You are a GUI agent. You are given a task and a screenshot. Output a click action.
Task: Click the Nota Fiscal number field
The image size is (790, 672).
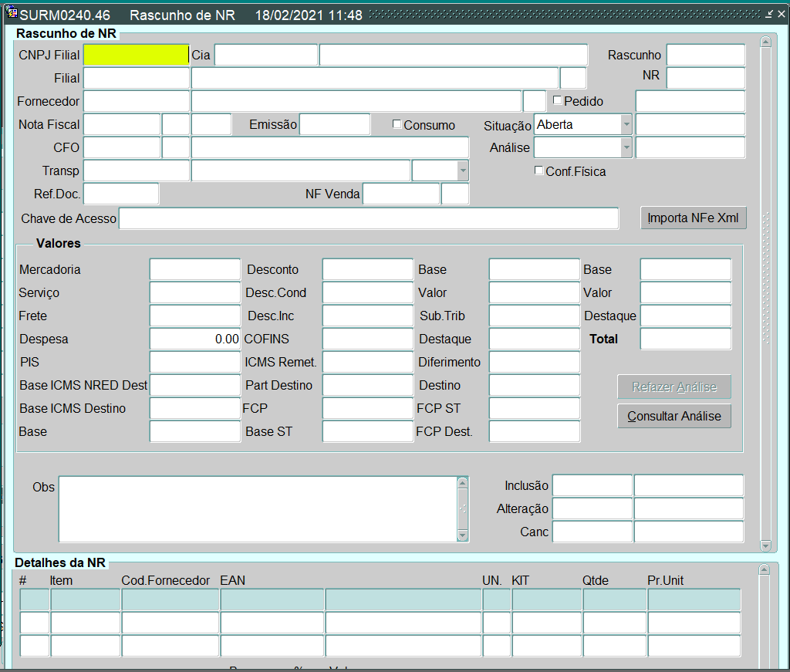tap(122, 124)
